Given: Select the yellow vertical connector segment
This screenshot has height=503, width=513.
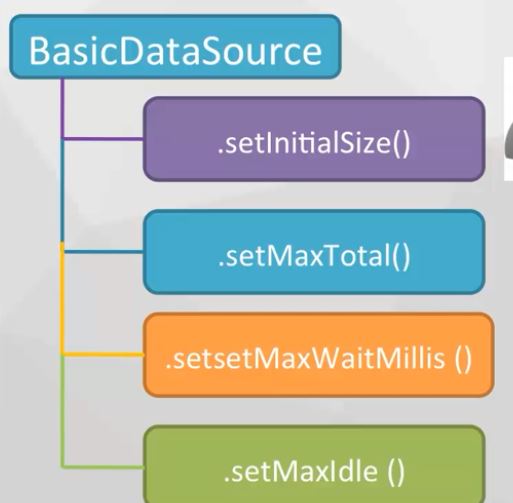Looking at the screenshot, I should click(62, 297).
